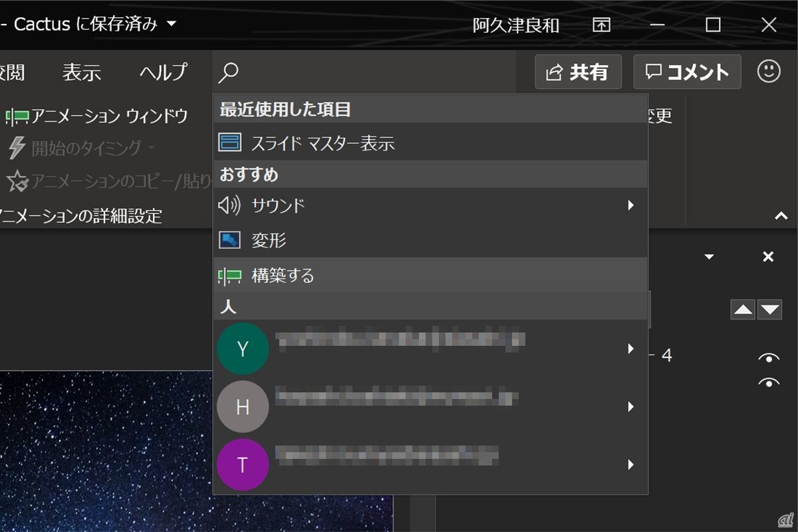Click the コメント button
Screen dimensions: 798x532
[687, 72]
